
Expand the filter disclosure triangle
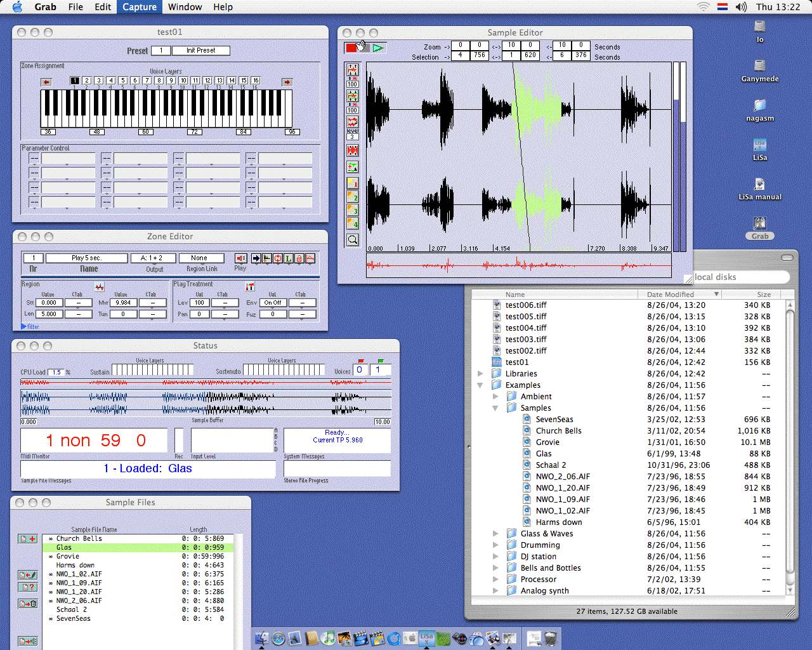point(24,326)
